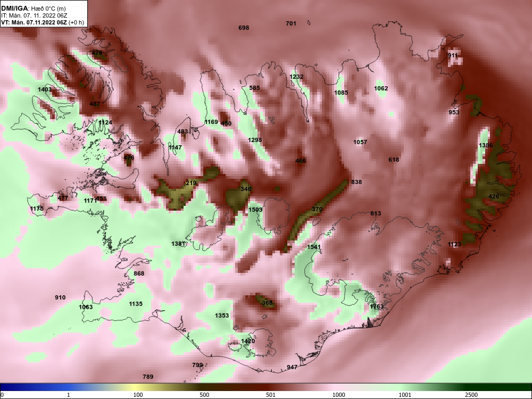This screenshot has width=532, height=399.
Task: Click the map value 1541
Action: click(314, 247)
